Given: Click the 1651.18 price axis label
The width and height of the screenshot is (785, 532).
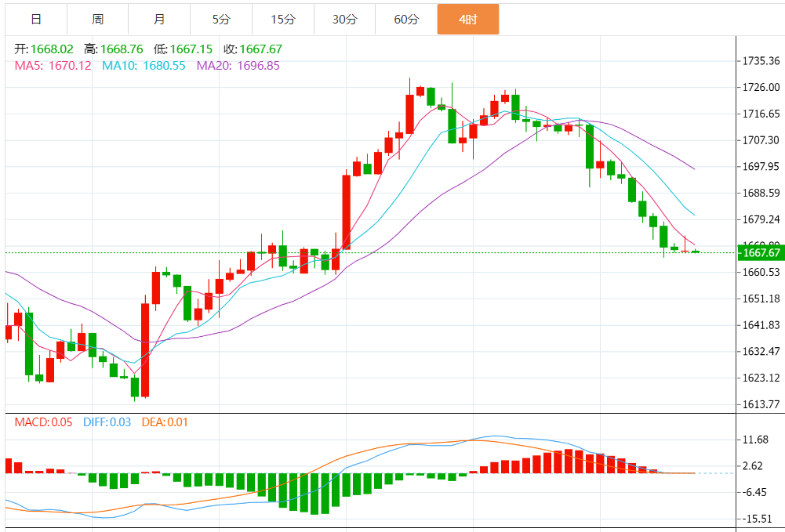Looking at the screenshot, I should (x=761, y=299).
